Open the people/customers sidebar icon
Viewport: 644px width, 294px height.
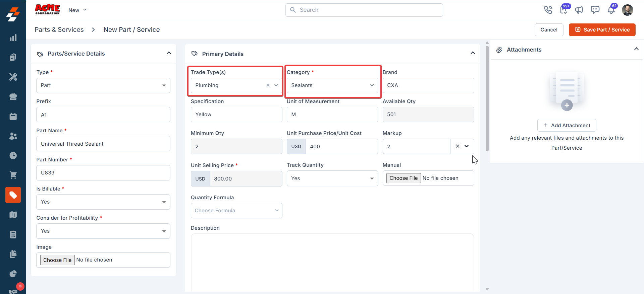[x=13, y=136]
